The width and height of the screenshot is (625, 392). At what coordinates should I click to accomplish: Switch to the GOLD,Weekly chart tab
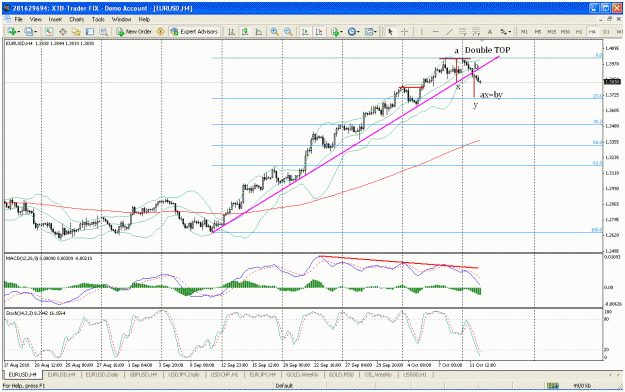(303, 375)
